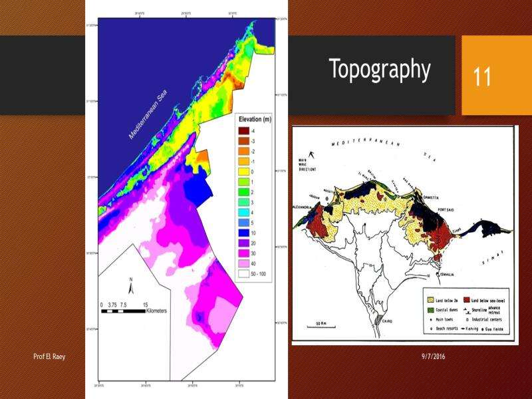Viewport: 532px width, 399px height.
Task: Click the 9/7/2016 date footer
Action: point(434,358)
